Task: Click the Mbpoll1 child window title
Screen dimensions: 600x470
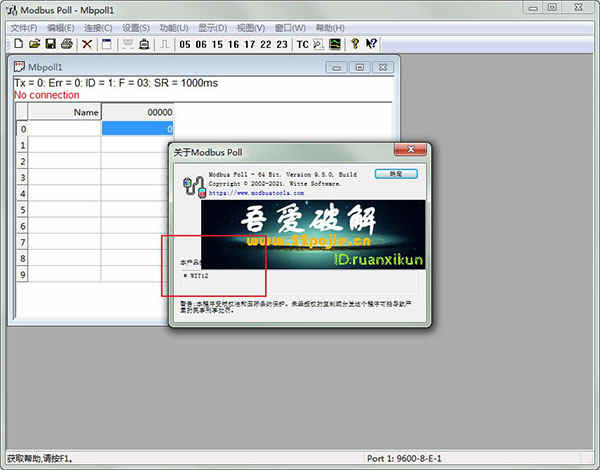Action: point(45,67)
